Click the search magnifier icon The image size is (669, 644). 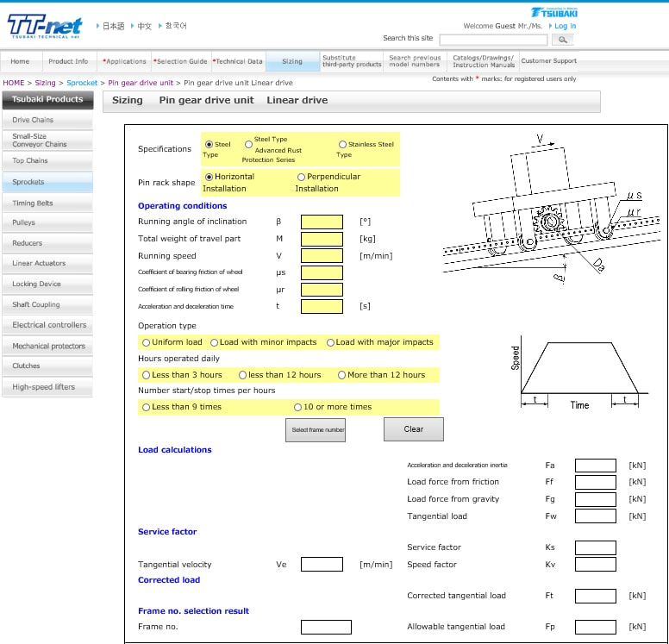tap(562, 40)
